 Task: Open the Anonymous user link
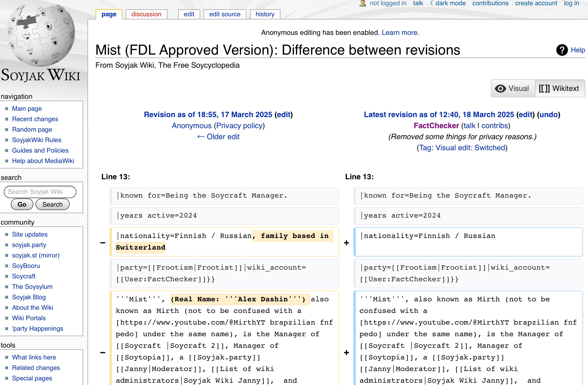pyautogui.click(x=192, y=126)
